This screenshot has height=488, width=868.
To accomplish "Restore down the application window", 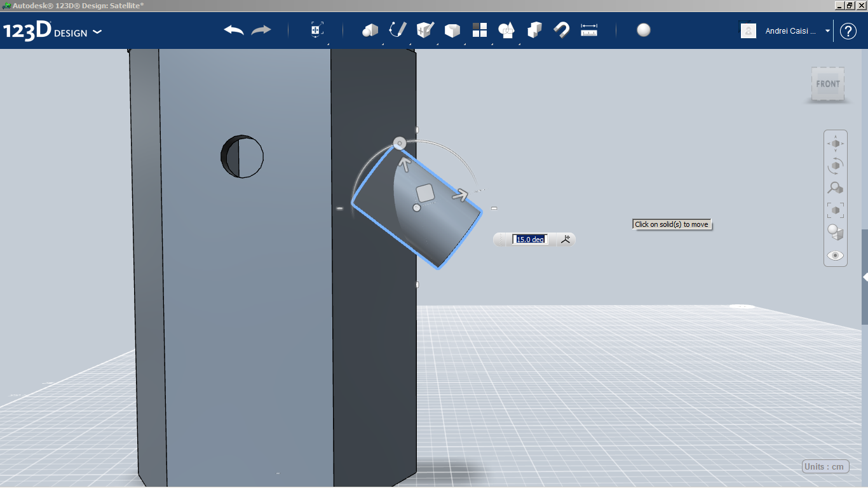I will 850,5.
